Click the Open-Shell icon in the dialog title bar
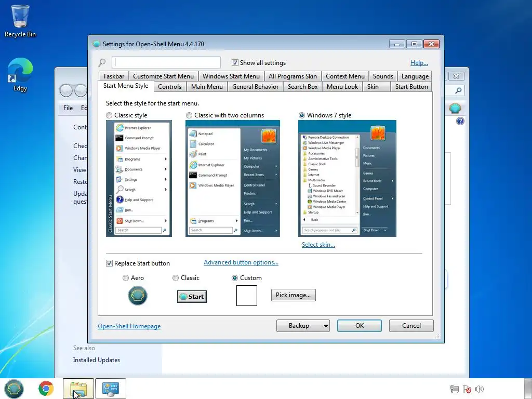This screenshot has width=532, height=399. tap(96, 44)
